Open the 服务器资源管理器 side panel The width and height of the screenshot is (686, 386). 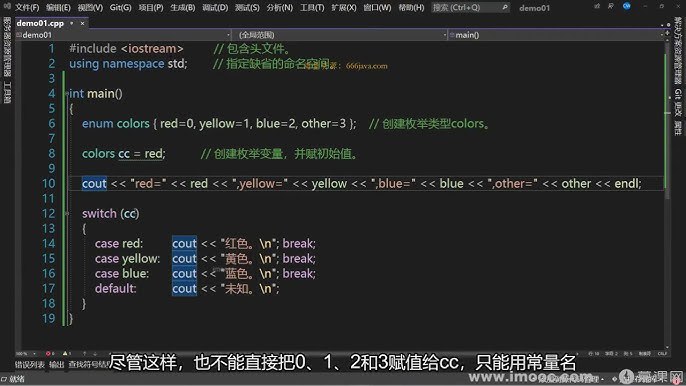click(x=7, y=47)
